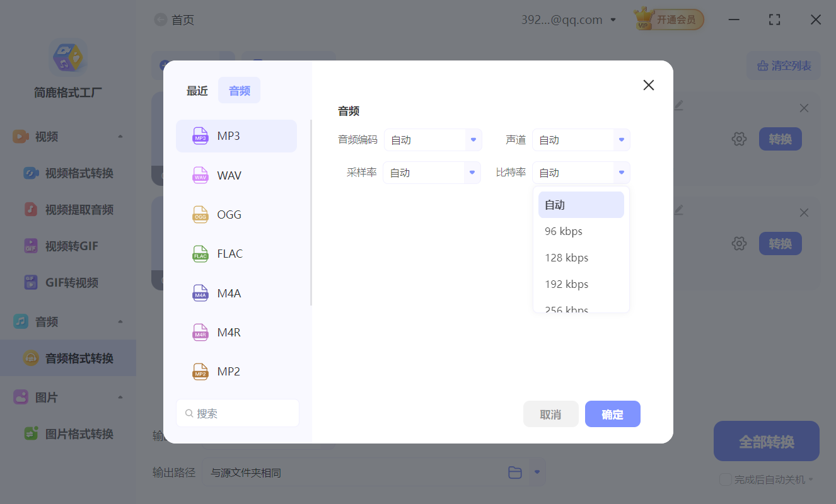The width and height of the screenshot is (836, 504).
Task: Select the WAV format icon
Action: 200,175
